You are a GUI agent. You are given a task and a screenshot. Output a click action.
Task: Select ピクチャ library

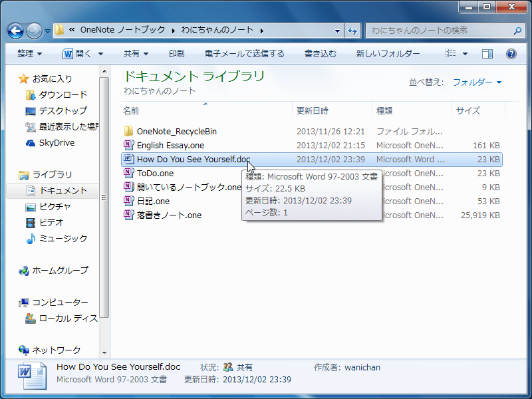pos(55,206)
